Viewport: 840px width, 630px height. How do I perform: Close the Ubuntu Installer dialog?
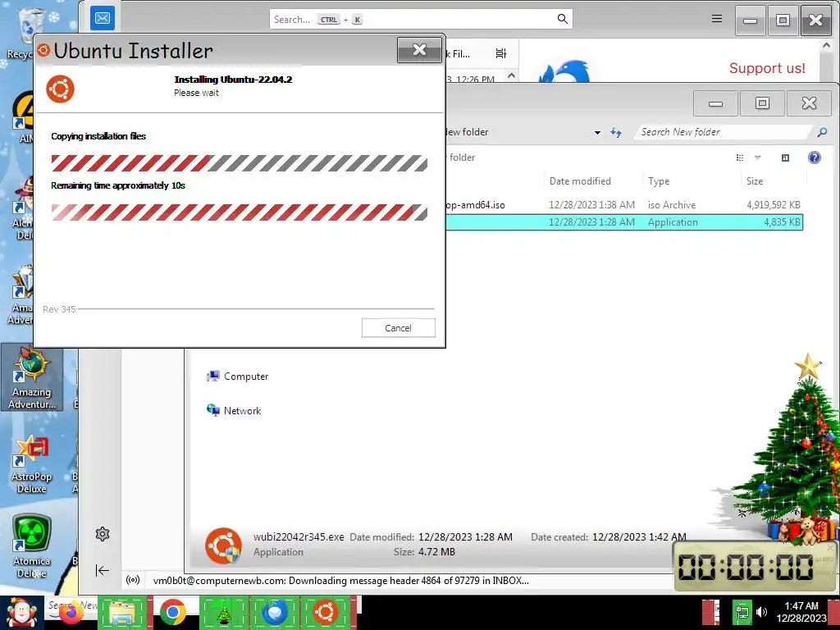419,50
